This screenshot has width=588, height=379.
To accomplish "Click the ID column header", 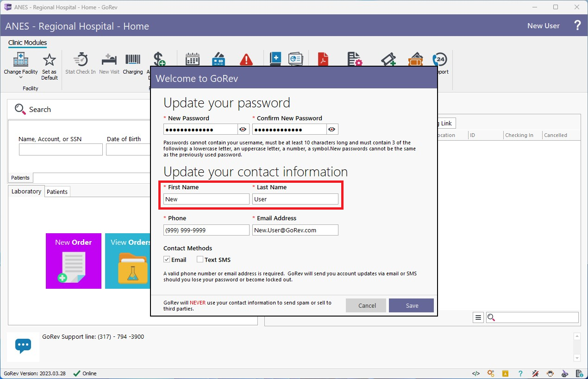I will pos(485,135).
